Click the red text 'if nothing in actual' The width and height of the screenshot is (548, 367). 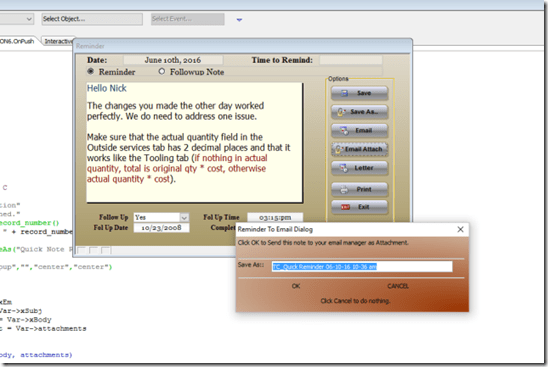(x=231, y=158)
